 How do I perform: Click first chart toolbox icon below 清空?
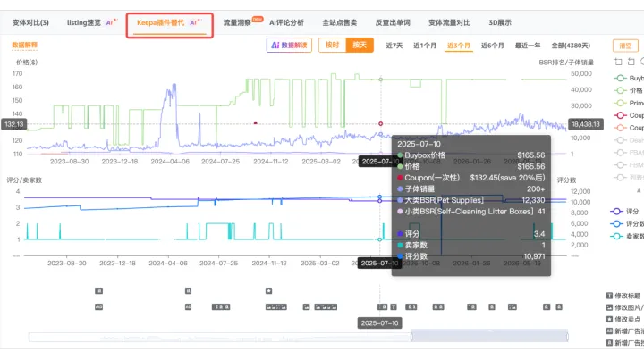point(619,62)
